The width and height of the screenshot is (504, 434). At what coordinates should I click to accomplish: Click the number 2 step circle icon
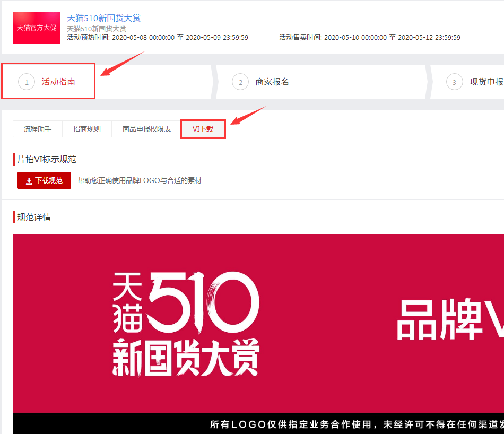pos(240,82)
